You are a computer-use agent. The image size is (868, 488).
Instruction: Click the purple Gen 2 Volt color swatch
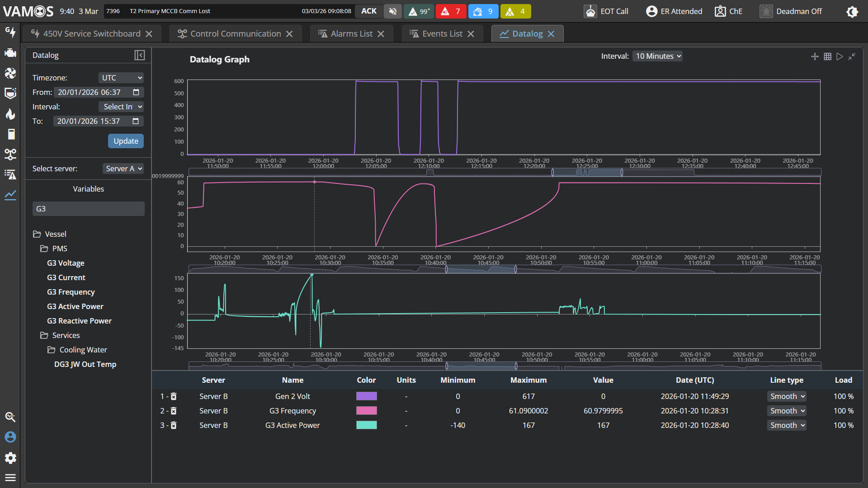[x=367, y=396]
